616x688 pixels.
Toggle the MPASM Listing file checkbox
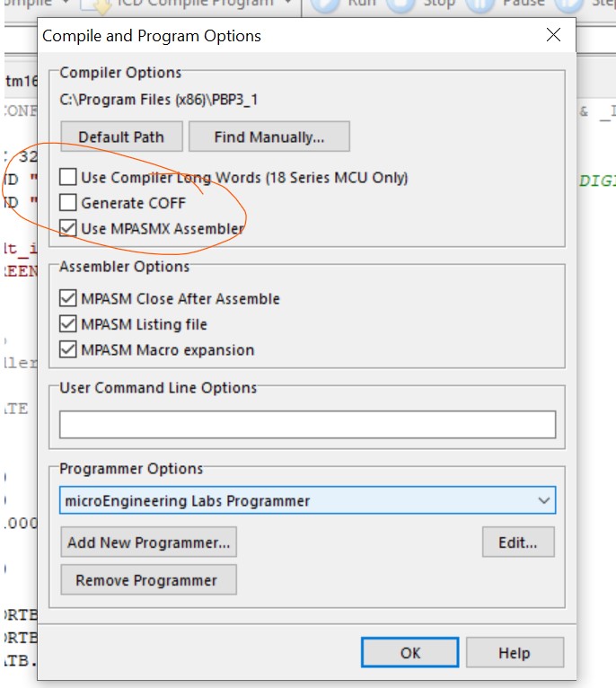tap(68, 324)
